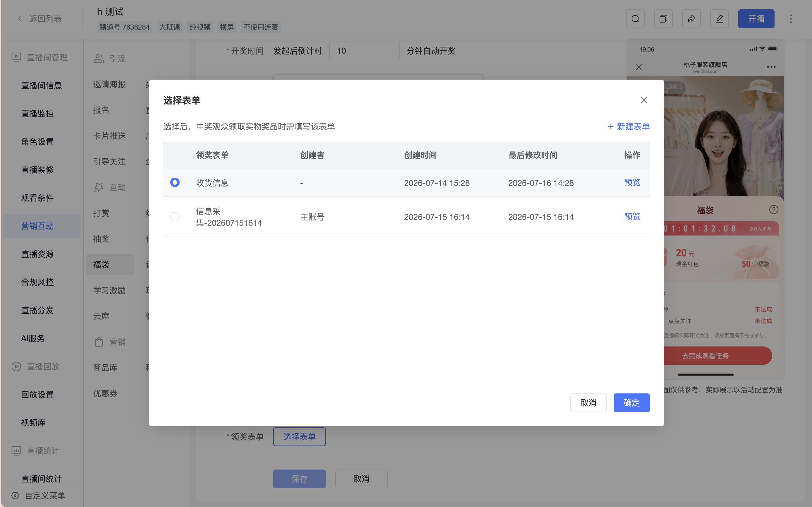Click the 直播统计 section icon
Viewport: 812px width, 507px height.
point(16,451)
